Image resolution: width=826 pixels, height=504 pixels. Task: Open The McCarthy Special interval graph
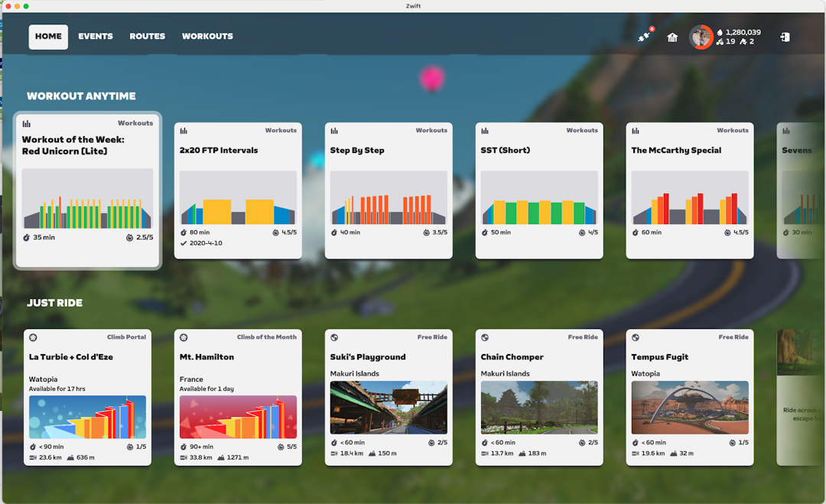click(x=690, y=198)
